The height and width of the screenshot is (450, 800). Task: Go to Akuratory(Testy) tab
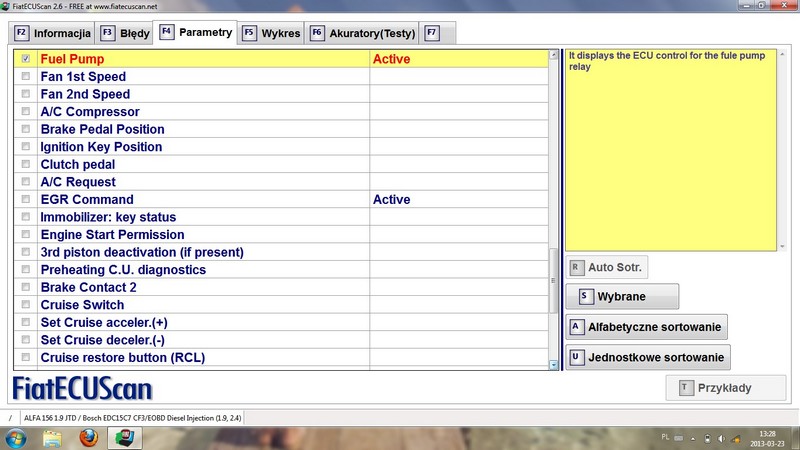click(362, 33)
